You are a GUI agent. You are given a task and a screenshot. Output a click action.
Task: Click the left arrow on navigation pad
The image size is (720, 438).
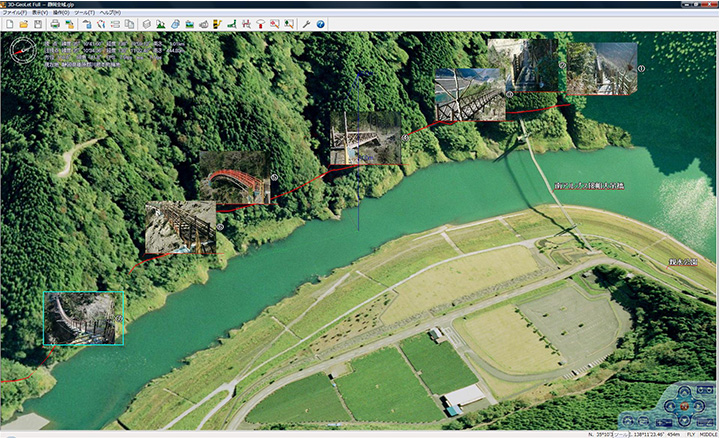pyautogui.click(x=670, y=406)
